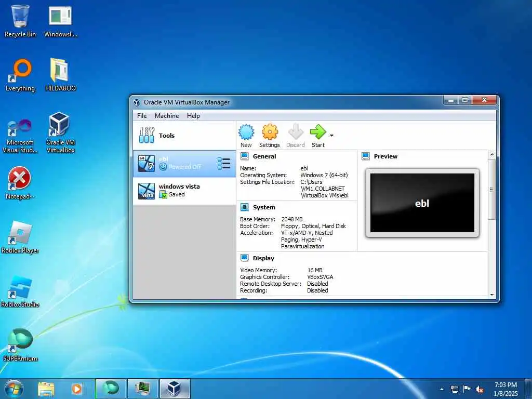Click the "16 MB" video memory value
Viewport: 532px width, 399px height.
[x=315, y=270]
